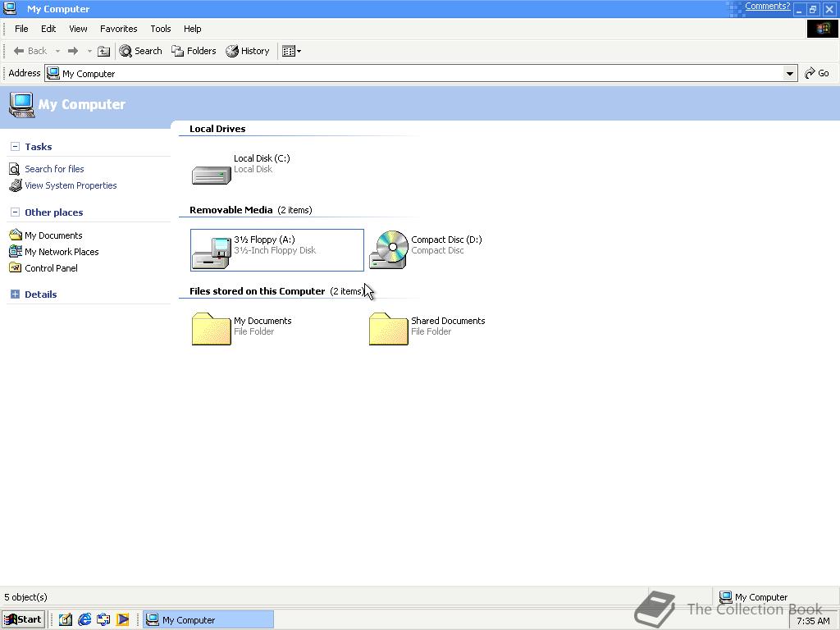Launch Outlook Express from quick launch
This screenshot has height=630, width=840.
pyautogui.click(x=103, y=620)
